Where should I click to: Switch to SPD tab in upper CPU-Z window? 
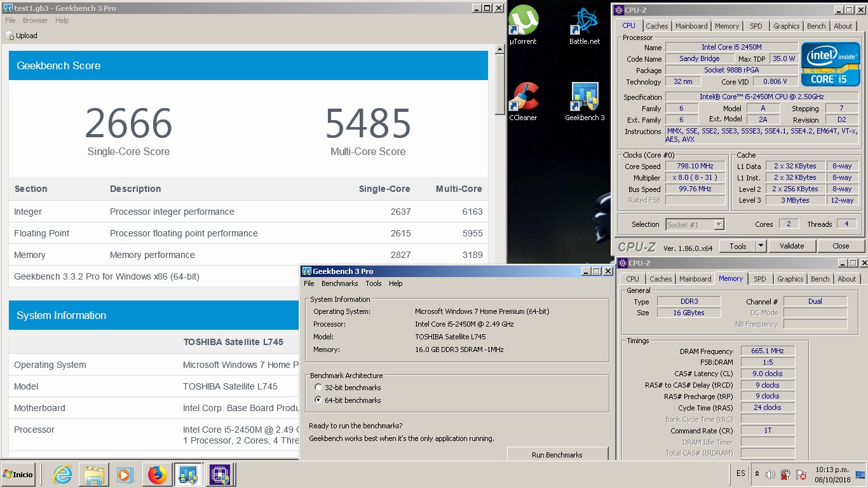pyautogui.click(x=756, y=26)
